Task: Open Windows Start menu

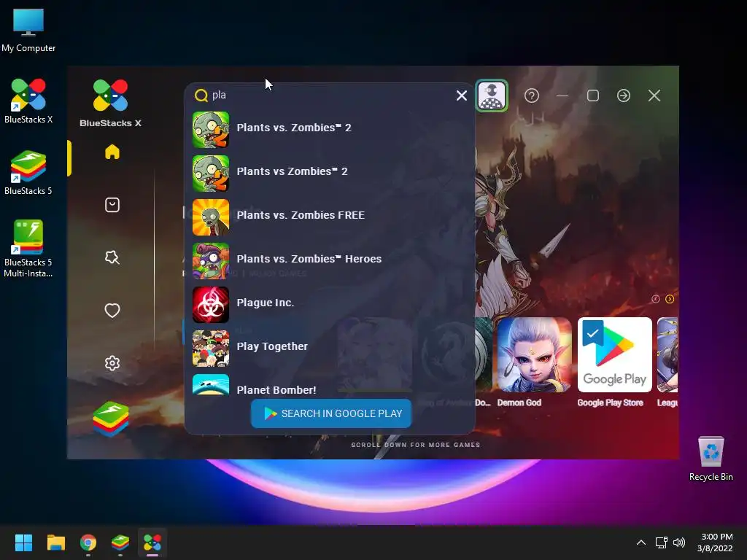Action: click(x=23, y=542)
